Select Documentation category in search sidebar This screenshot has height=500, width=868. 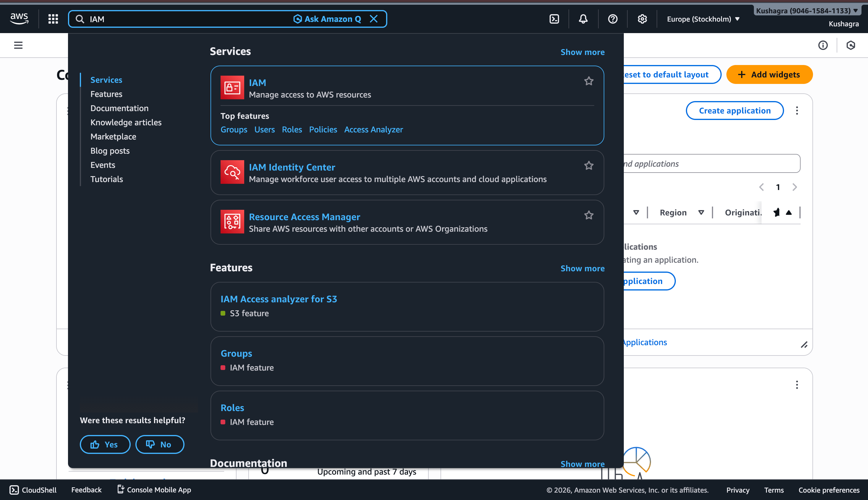point(119,108)
